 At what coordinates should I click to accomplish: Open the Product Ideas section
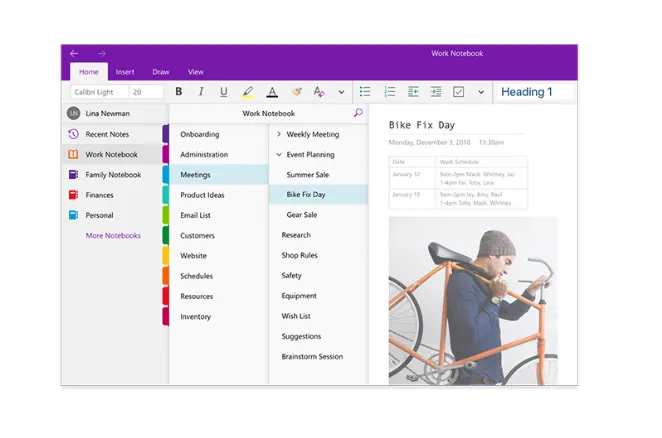point(218,195)
